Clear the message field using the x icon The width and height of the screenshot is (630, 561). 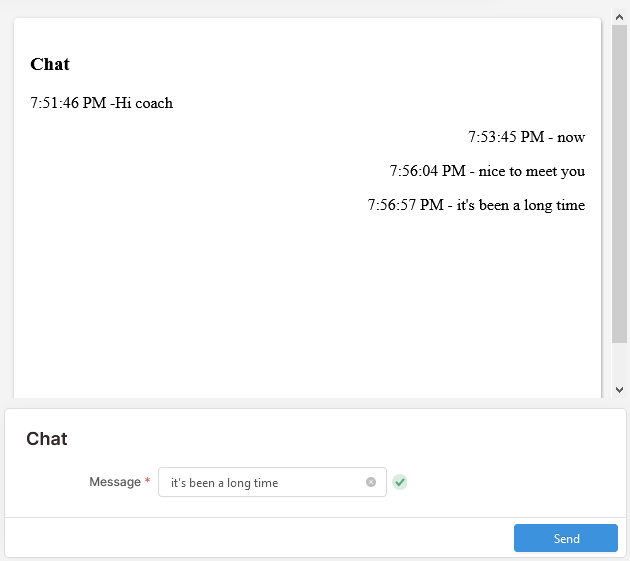[x=371, y=482]
